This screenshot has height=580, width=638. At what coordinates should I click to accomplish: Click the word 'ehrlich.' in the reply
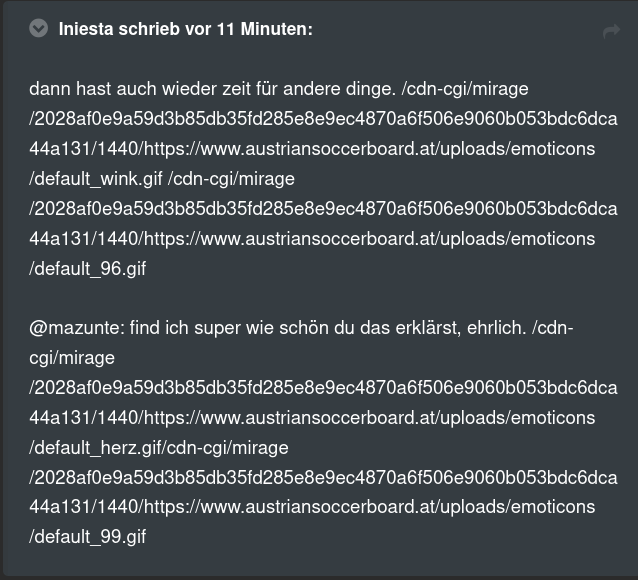coord(496,328)
